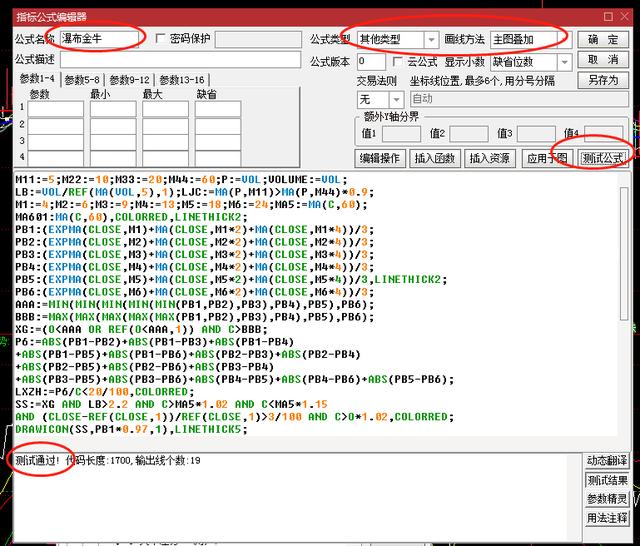This screenshot has height=546, width=640.
Task: Click row 1 参数 name field
Action: click(x=56, y=109)
